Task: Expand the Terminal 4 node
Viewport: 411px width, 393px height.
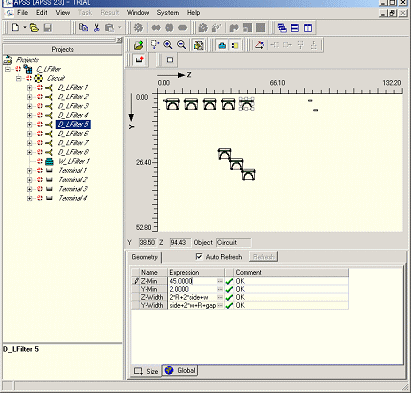Action: [x=30, y=198]
